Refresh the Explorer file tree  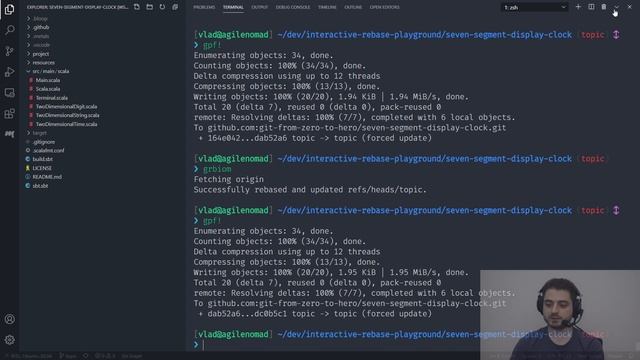click(162, 7)
